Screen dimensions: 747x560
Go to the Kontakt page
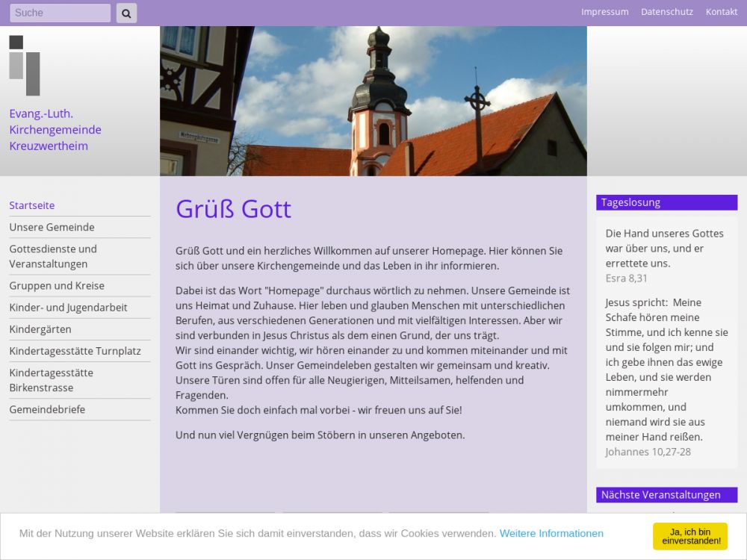point(721,12)
